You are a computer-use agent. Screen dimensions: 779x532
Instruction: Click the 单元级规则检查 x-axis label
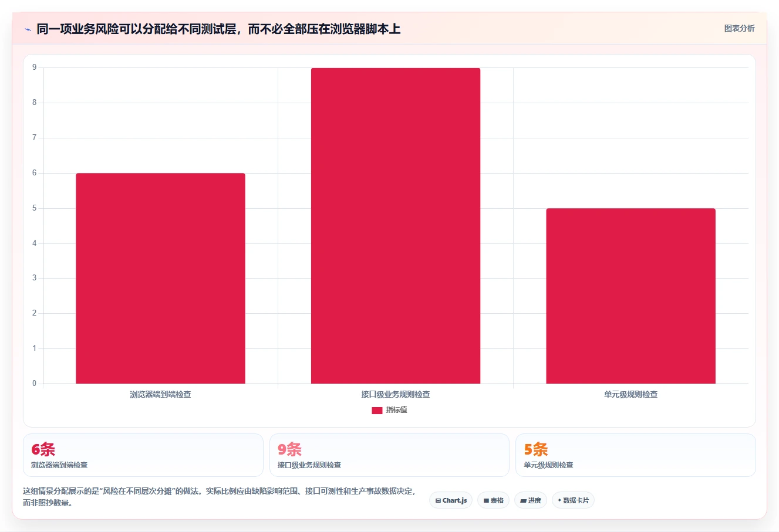tap(630, 394)
